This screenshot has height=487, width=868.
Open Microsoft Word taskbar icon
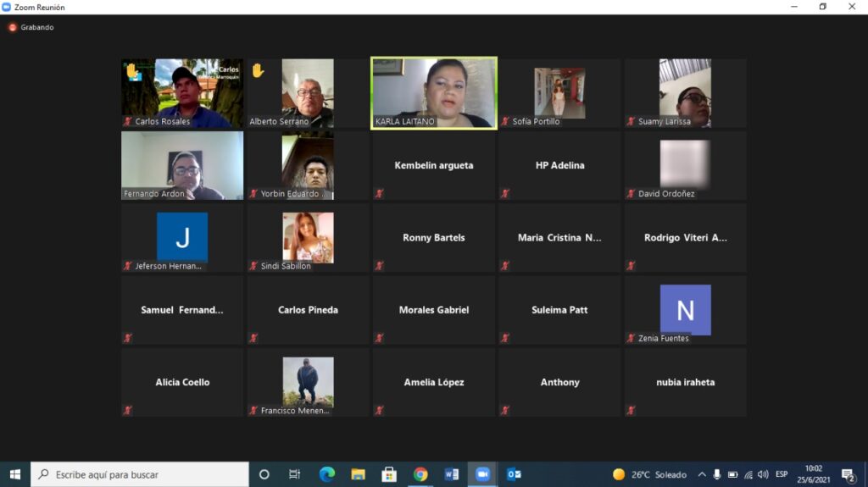tap(452, 474)
